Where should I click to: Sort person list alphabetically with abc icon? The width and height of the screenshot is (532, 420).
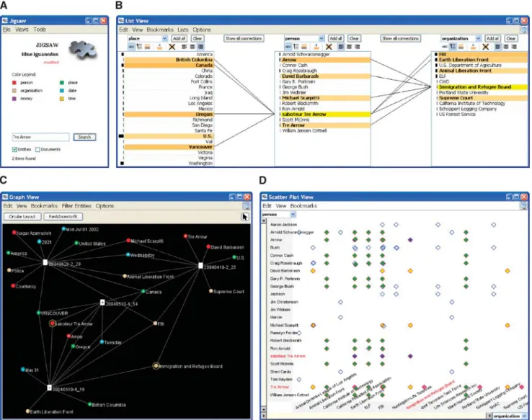(x=288, y=47)
